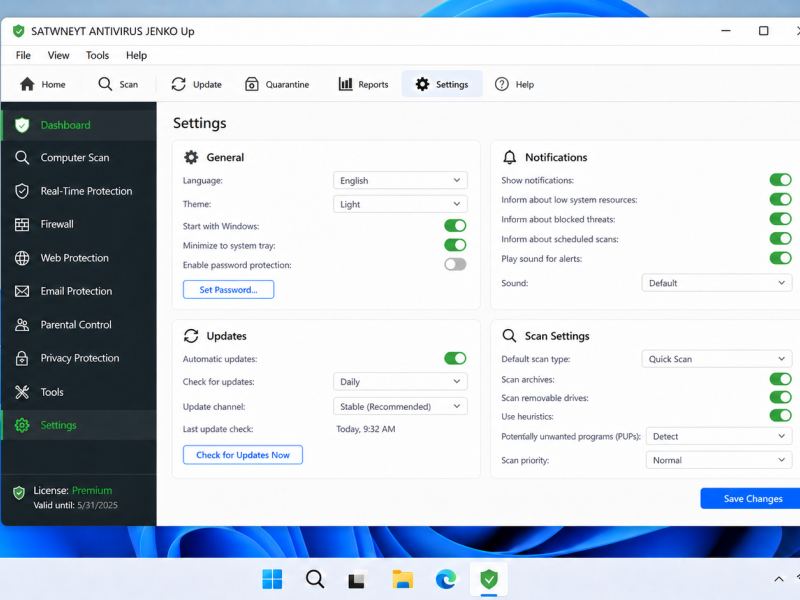Click the Privacy Protection padlock icon

coord(22,358)
